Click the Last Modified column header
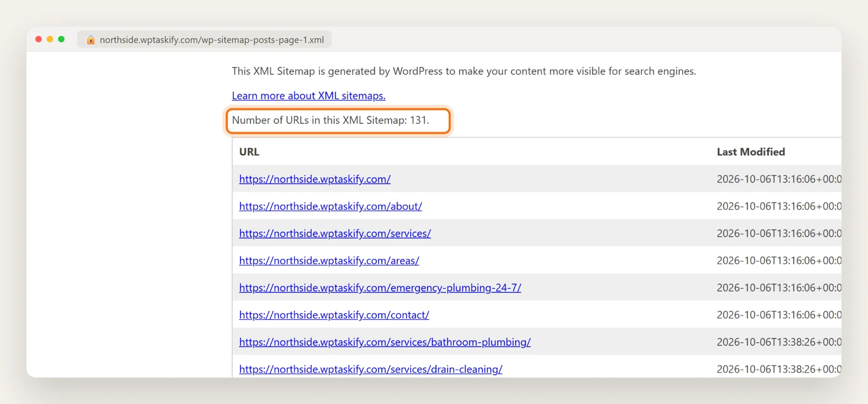This screenshot has width=868, height=404. (751, 152)
